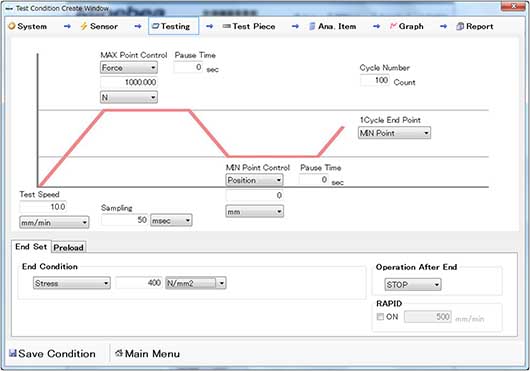Open the Sensor tab
530x371 pixels.
point(99,26)
